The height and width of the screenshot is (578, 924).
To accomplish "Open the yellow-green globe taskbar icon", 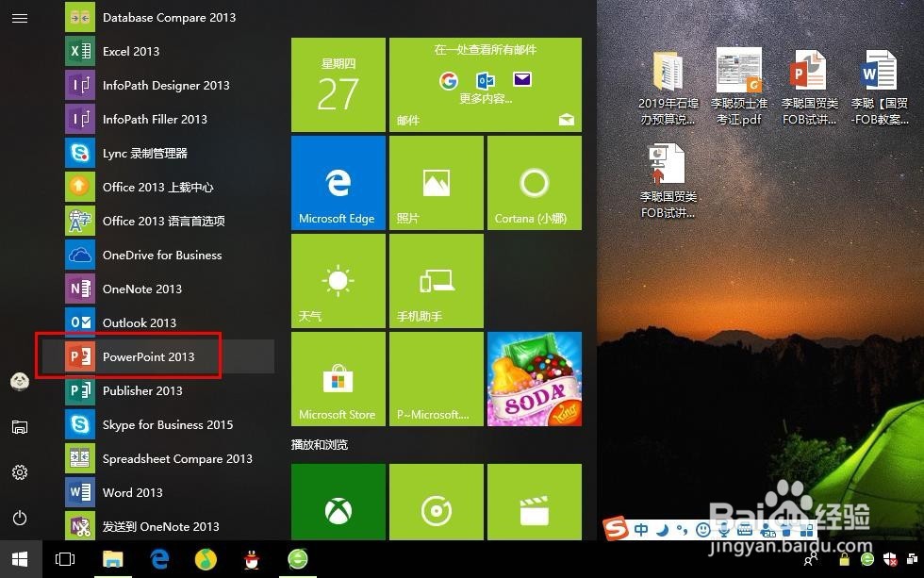I will [x=206, y=559].
